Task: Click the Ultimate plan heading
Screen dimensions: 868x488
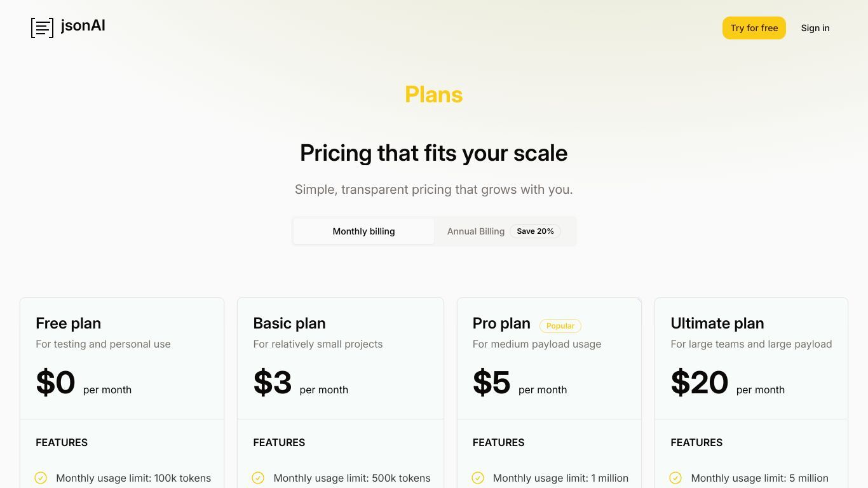Action: pos(717,323)
